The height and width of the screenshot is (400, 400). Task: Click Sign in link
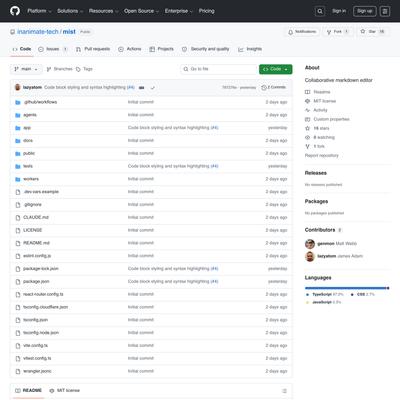tap(339, 11)
